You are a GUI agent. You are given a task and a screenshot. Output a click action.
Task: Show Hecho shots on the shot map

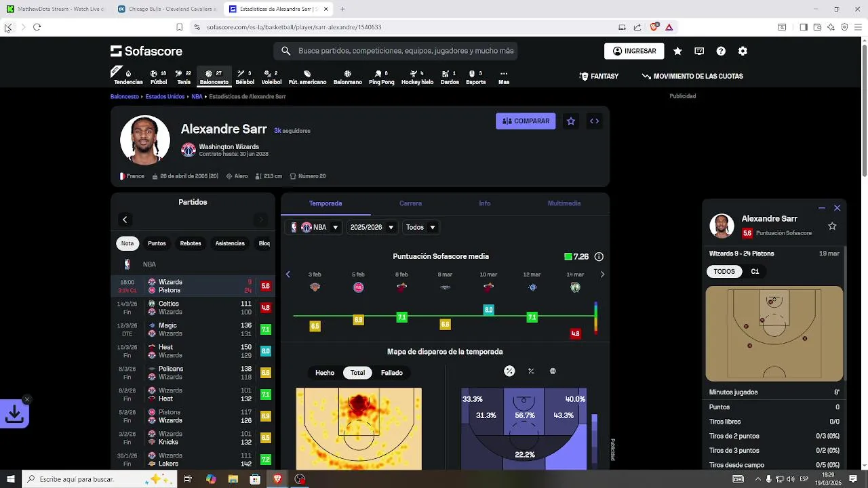click(325, 373)
